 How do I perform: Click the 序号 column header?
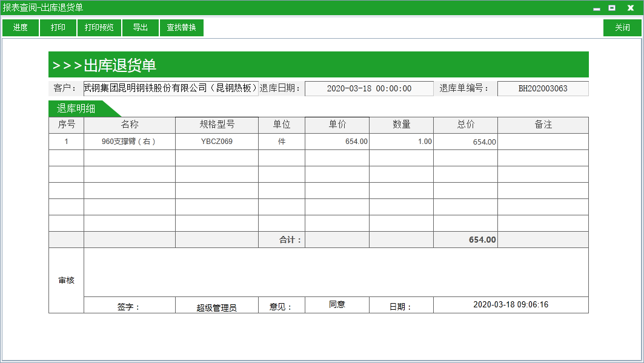[66, 125]
